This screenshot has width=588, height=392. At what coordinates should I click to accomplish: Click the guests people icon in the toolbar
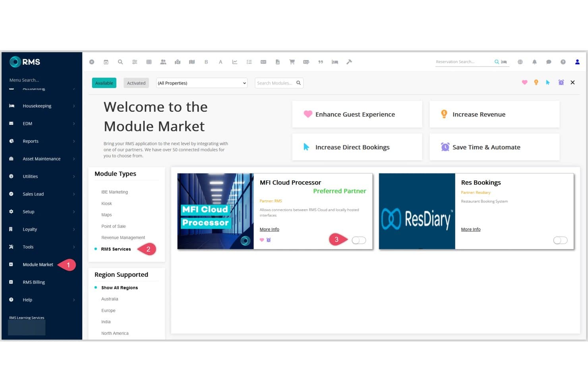(163, 62)
